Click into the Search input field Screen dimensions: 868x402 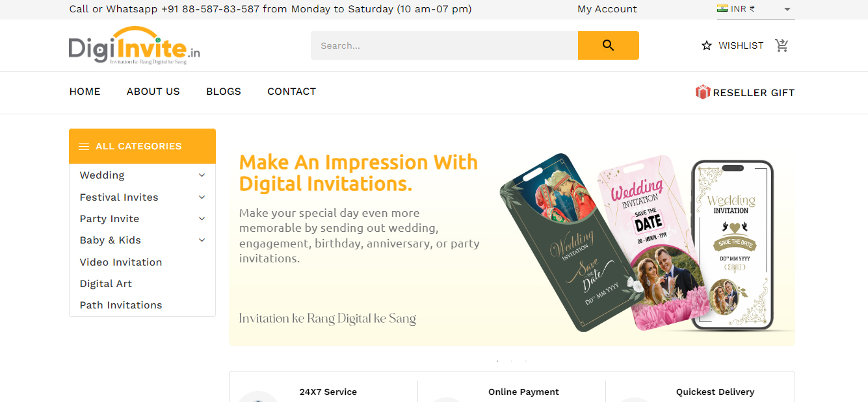(x=444, y=45)
